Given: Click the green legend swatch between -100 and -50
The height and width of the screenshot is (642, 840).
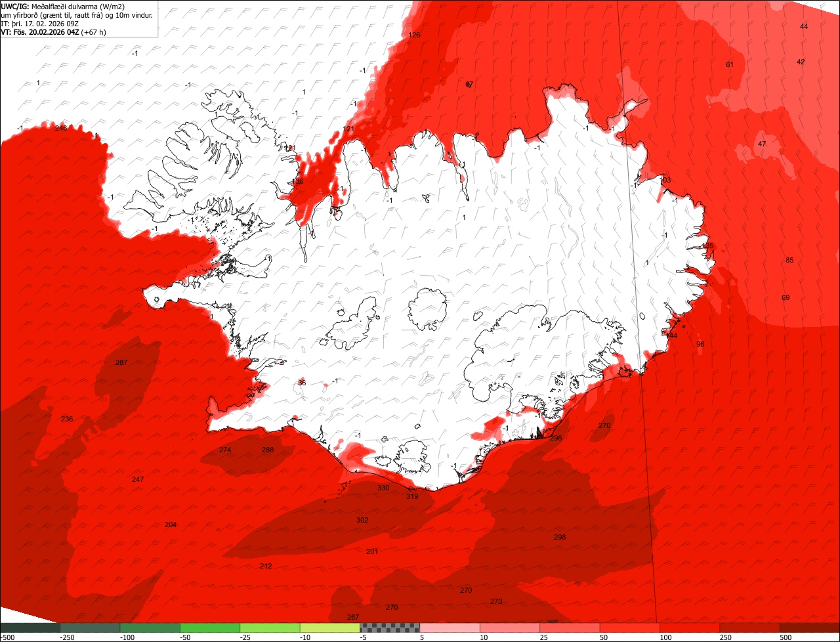Looking at the screenshot, I should [x=150, y=628].
